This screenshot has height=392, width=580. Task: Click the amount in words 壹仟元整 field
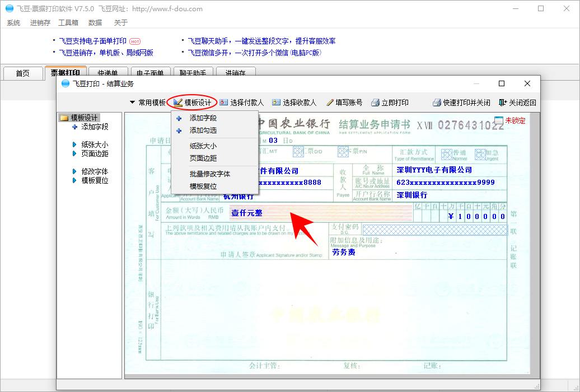tap(247, 213)
